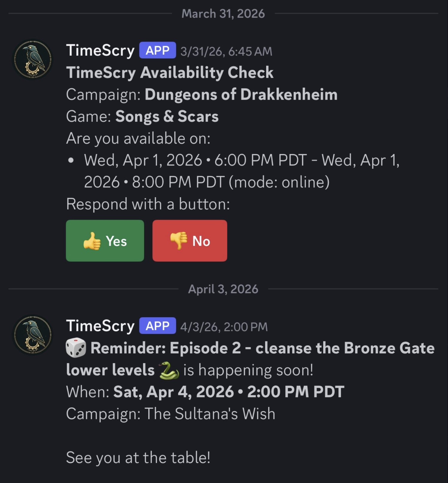This screenshot has height=483, width=448.
Task: Click the thumbs-down emoji inside the No button
Action: [178, 241]
